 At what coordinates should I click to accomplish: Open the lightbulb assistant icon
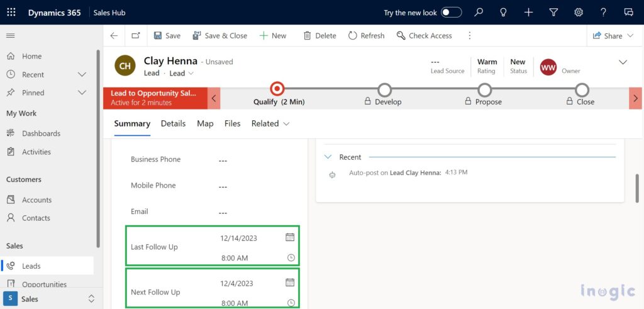503,13
